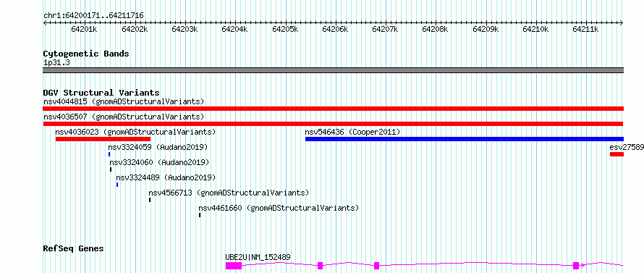Click the nsv4036507 red variant bar

333,124
